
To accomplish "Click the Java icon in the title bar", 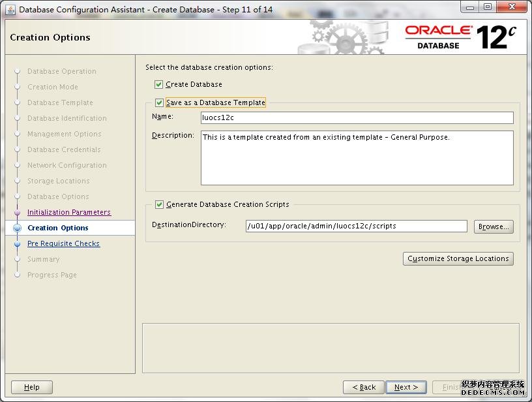I will [10, 9].
